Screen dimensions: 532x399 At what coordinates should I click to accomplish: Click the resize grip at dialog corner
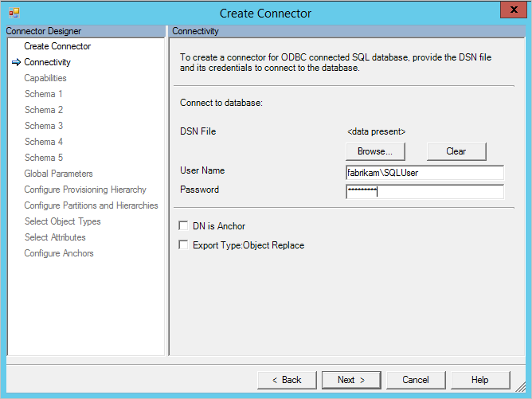(x=521, y=386)
